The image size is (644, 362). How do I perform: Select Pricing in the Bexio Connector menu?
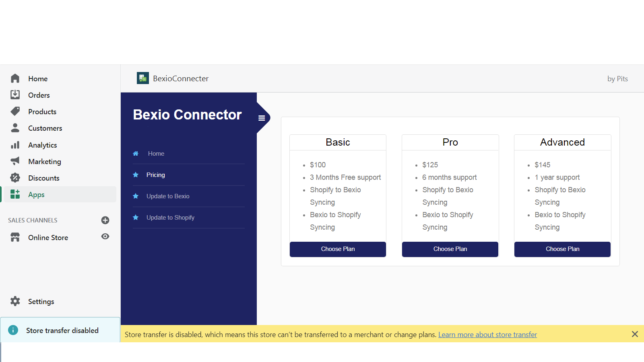click(156, 175)
